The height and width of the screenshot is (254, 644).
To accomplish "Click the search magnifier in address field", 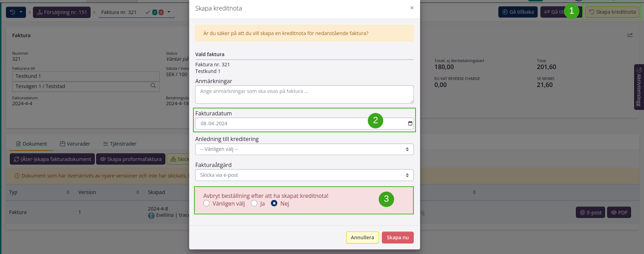I will pos(153,86).
